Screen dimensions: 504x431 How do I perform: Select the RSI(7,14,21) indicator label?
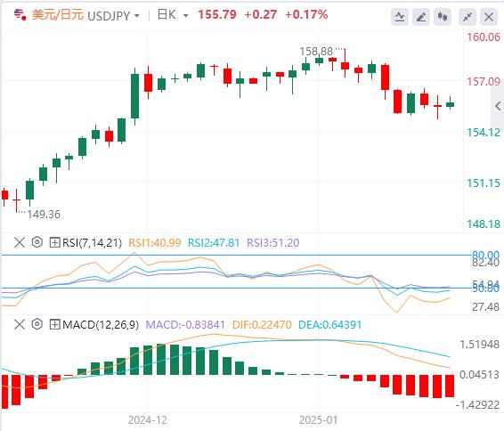click(x=92, y=242)
